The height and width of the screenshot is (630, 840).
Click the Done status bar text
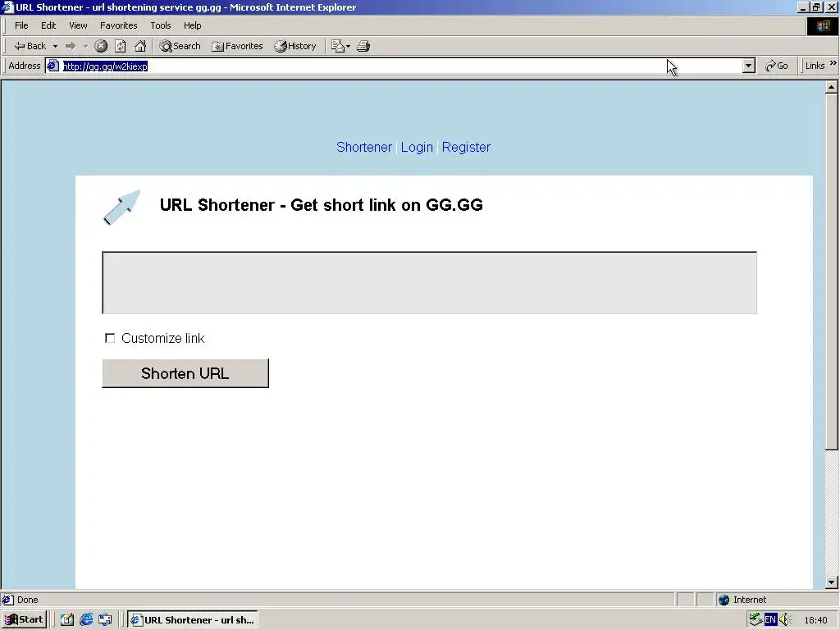[x=27, y=600]
